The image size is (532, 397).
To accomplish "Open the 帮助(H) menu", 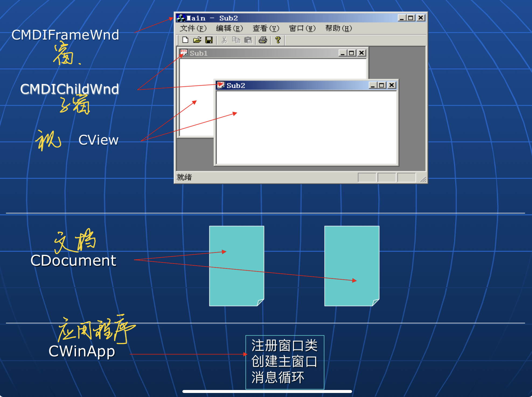I will pos(339,28).
